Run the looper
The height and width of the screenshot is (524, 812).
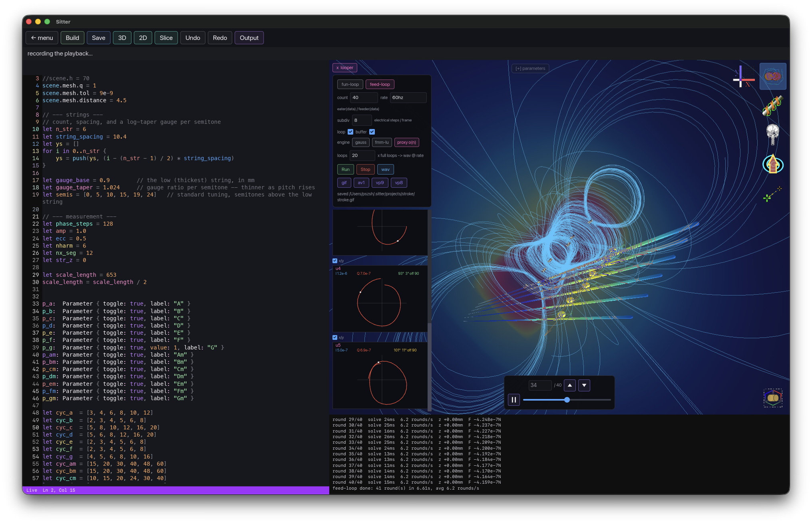click(345, 170)
